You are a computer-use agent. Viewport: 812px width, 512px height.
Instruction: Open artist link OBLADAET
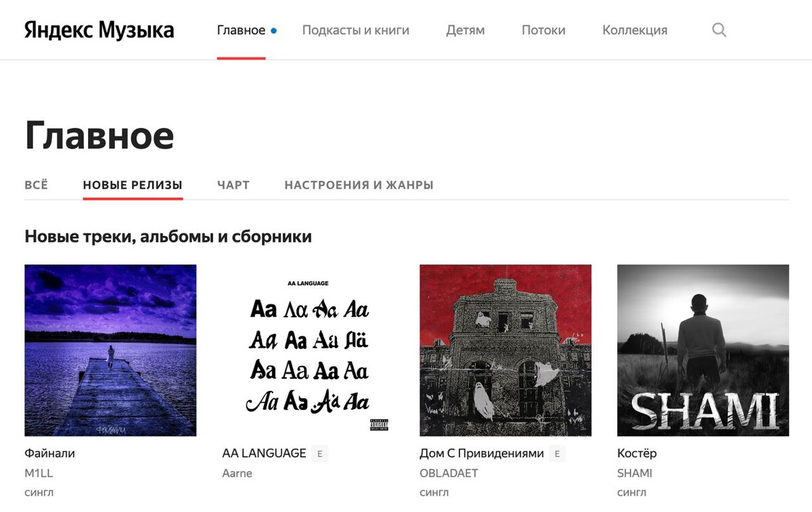click(449, 473)
